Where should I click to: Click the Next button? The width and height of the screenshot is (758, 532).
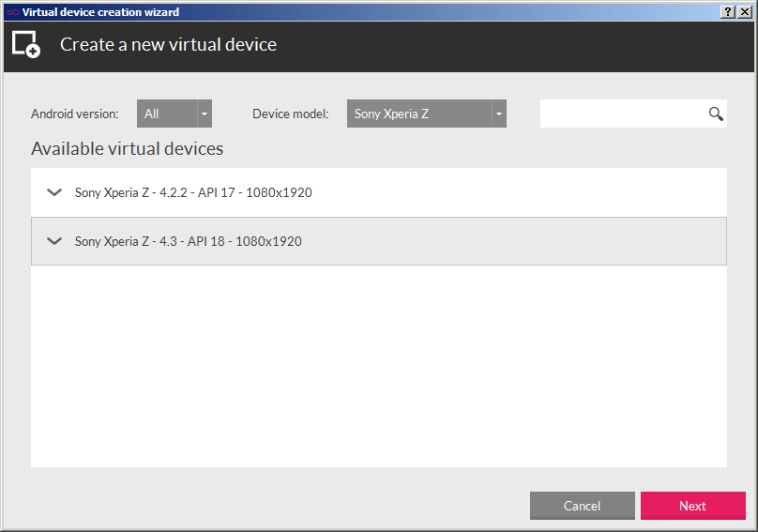(x=692, y=506)
